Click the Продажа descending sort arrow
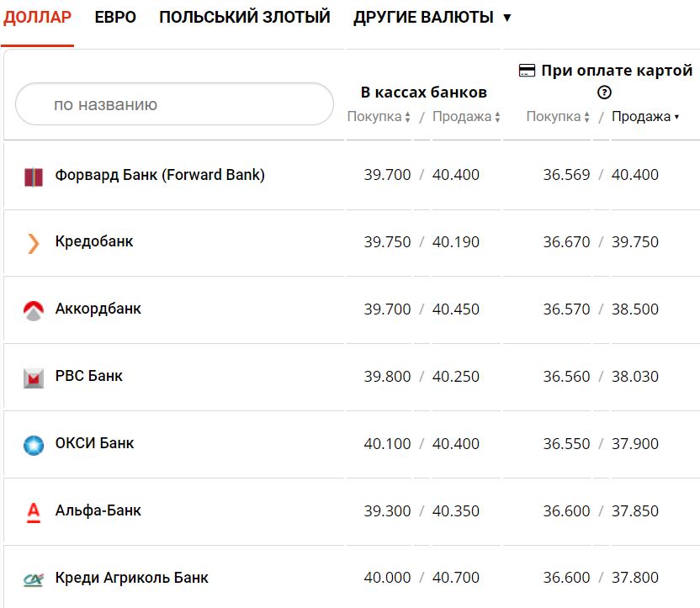The image size is (700, 608). 677,118
